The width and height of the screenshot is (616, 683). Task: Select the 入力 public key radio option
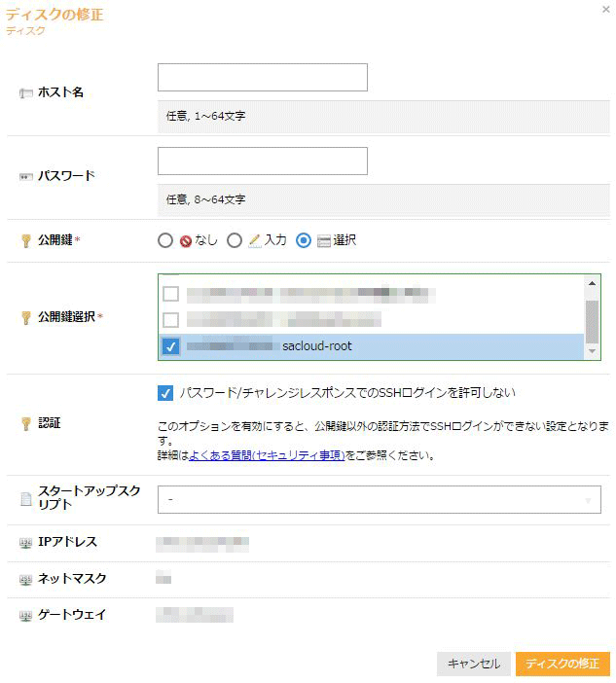coord(235,240)
